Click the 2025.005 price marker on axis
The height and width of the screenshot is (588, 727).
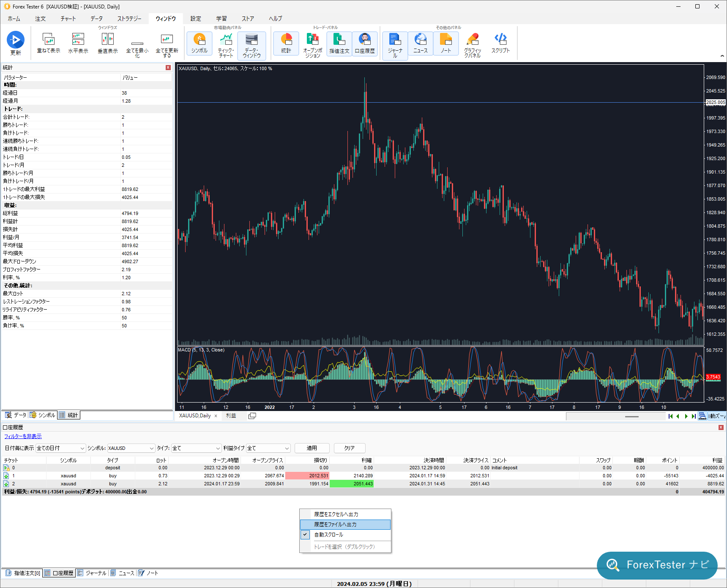716,102
